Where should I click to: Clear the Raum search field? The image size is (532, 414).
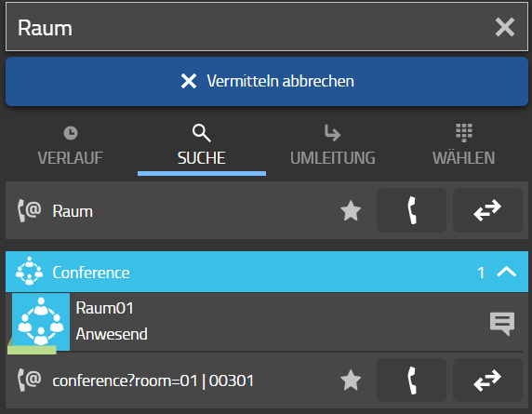click(504, 27)
